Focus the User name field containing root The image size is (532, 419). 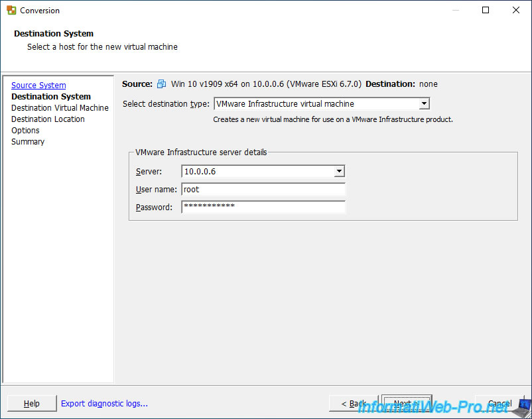point(263,190)
